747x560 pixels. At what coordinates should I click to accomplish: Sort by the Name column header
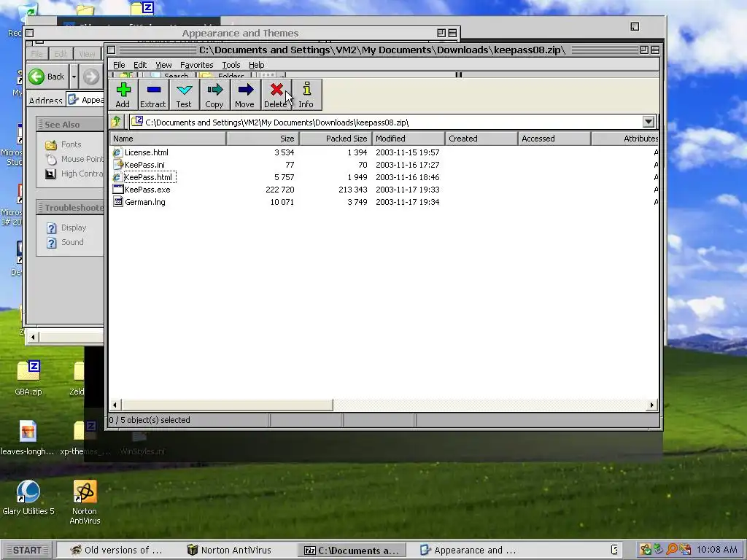pos(168,139)
